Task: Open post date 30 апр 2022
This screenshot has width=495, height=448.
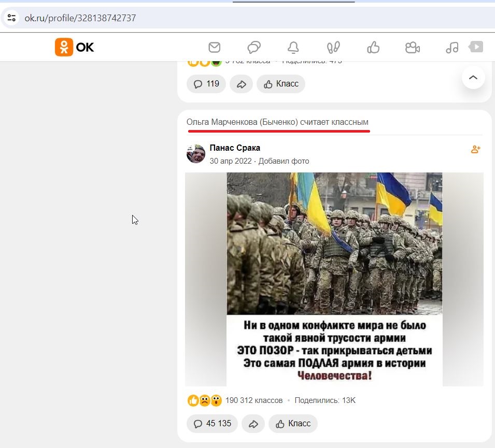Action: click(231, 161)
